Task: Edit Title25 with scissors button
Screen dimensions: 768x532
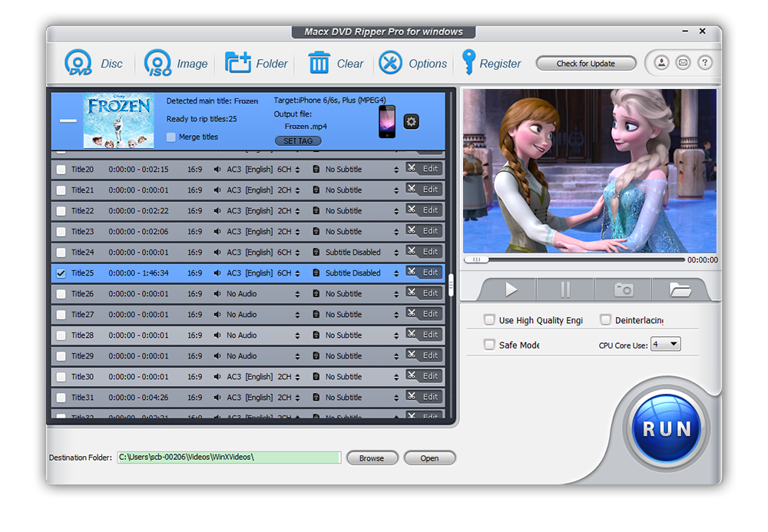Action: [x=424, y=273]
